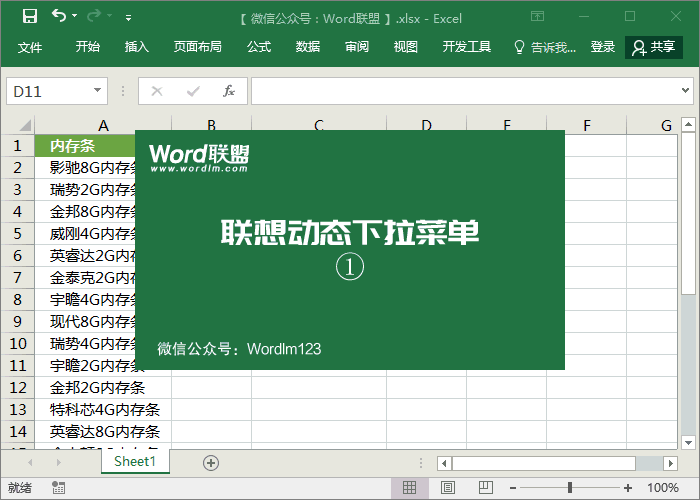The image size is (700, 500).
Task: Click the 告诉我 lightbulb search box
Action: coord(545,47)
